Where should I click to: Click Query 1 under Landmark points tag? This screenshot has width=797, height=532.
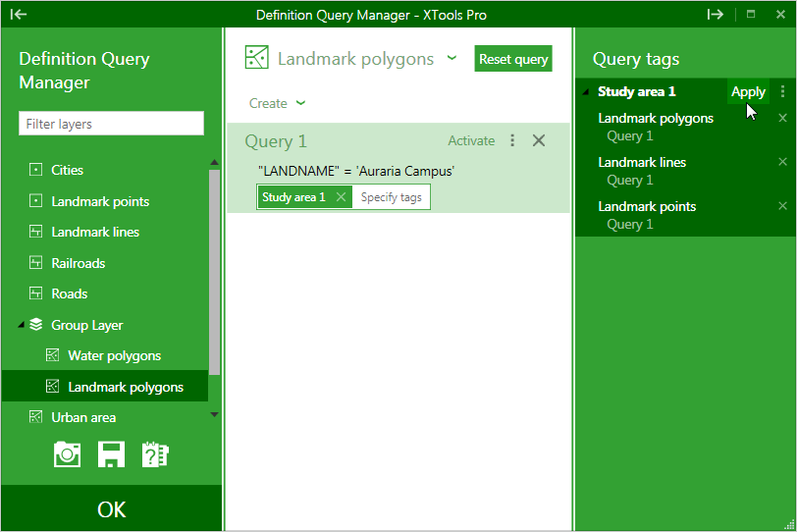click(x=630, y=224)
